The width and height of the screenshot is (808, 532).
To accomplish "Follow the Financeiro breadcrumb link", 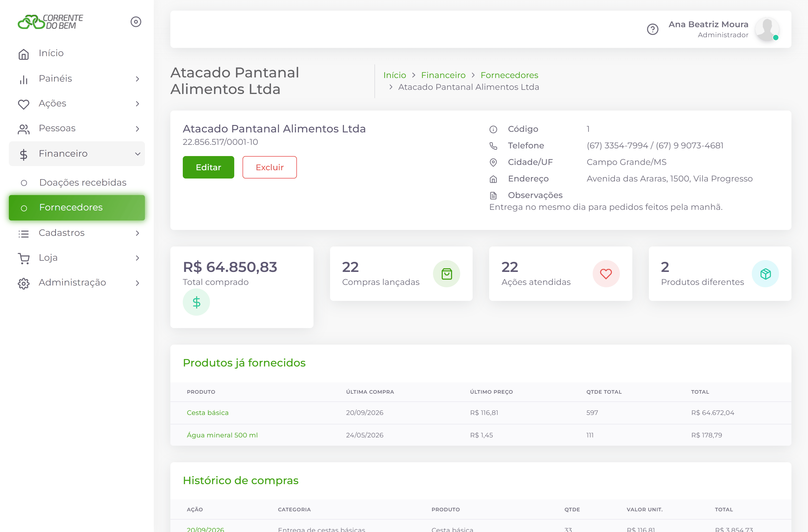I will pos(443,75).
